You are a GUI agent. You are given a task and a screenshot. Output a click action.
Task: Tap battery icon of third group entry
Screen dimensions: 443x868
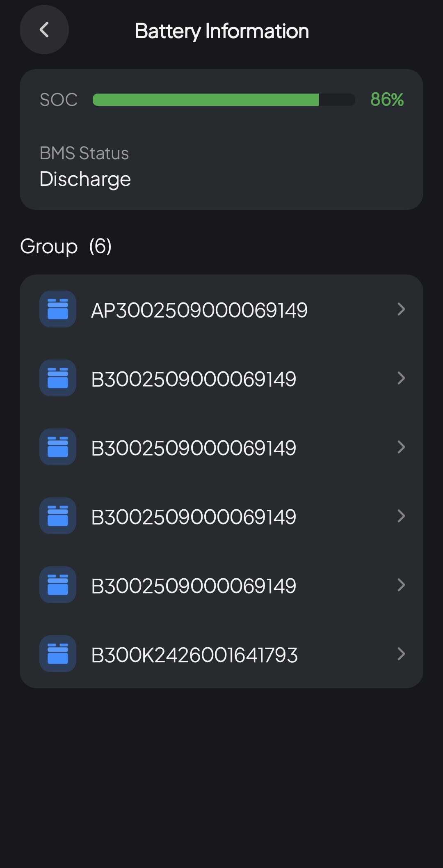58,447
